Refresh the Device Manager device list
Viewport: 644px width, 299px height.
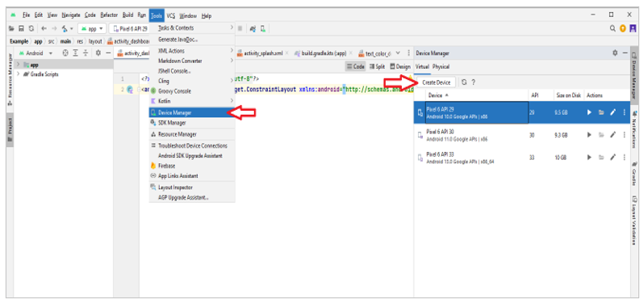pyautogui.click(x=464, y=82)
